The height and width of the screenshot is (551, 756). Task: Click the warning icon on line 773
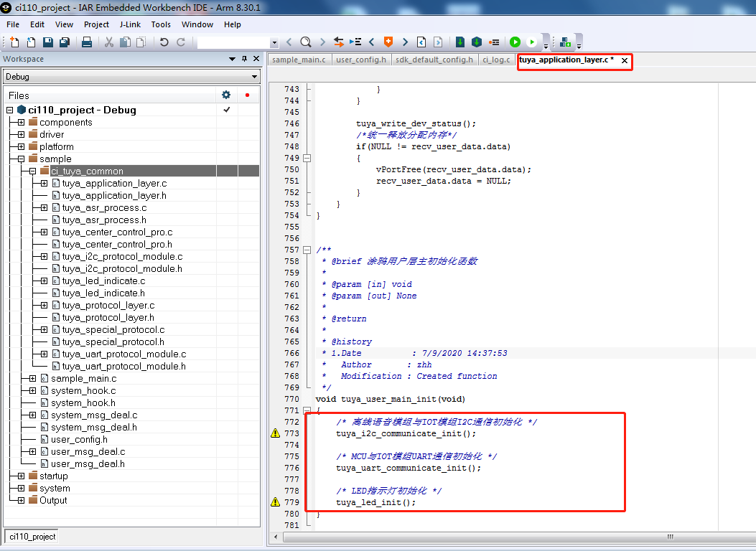[x=275, y=433]
